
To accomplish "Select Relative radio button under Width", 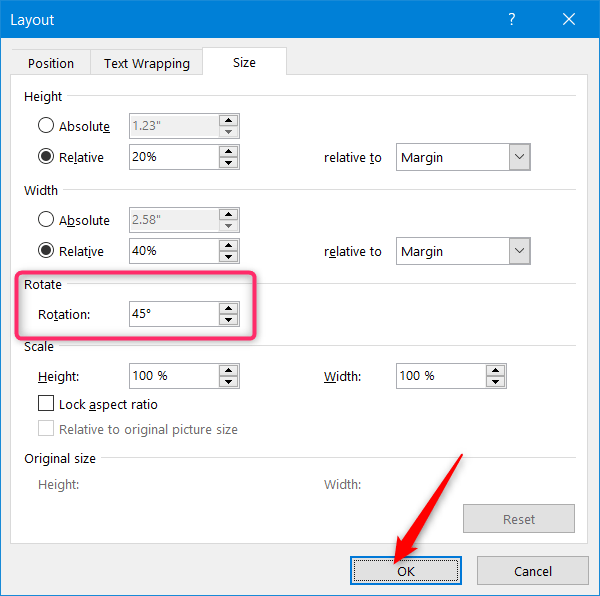I will [46, 251].
